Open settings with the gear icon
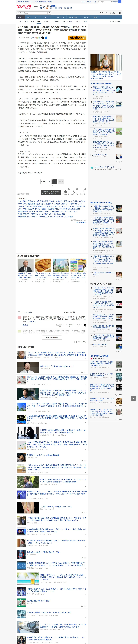 (120, 13)
